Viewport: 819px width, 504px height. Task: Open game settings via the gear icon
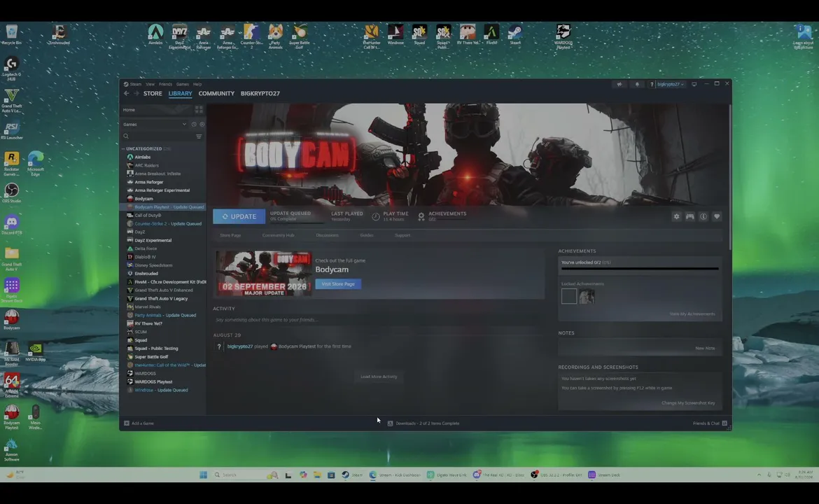676,216
